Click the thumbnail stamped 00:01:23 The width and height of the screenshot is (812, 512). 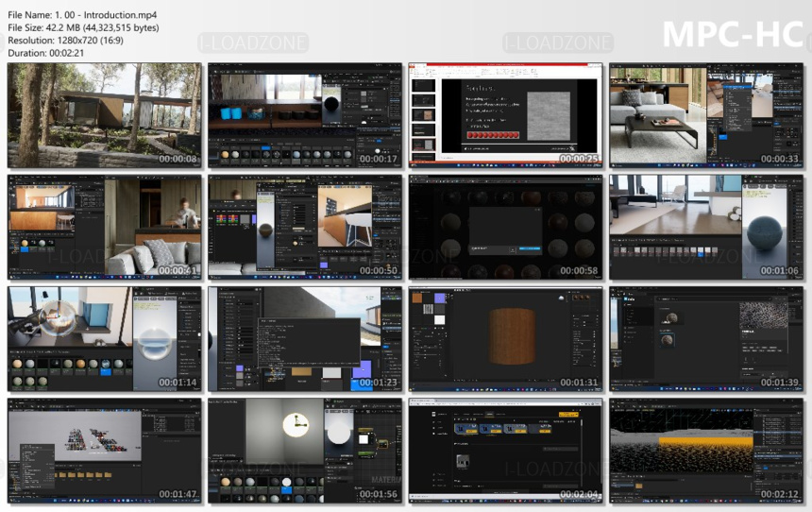point(305,339)
